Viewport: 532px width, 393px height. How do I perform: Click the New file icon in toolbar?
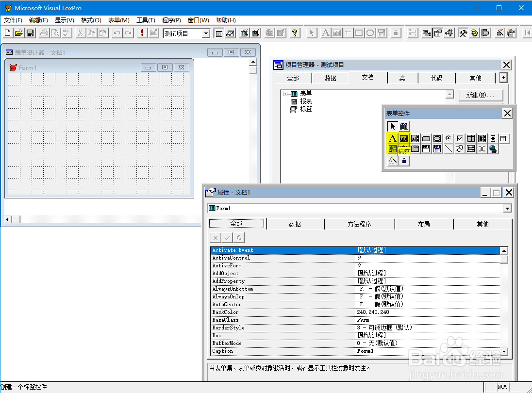pyautogui.click(x=7, y=33)
